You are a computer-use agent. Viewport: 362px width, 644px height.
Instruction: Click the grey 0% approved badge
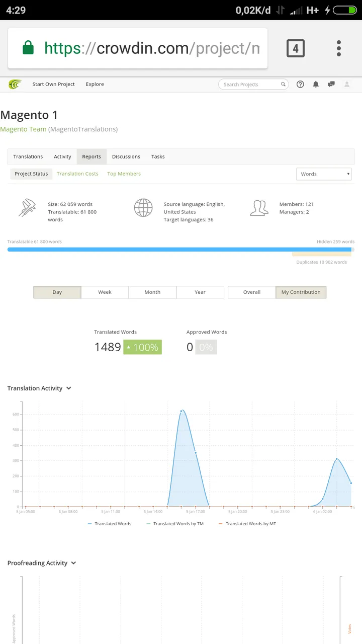[206, 347]
